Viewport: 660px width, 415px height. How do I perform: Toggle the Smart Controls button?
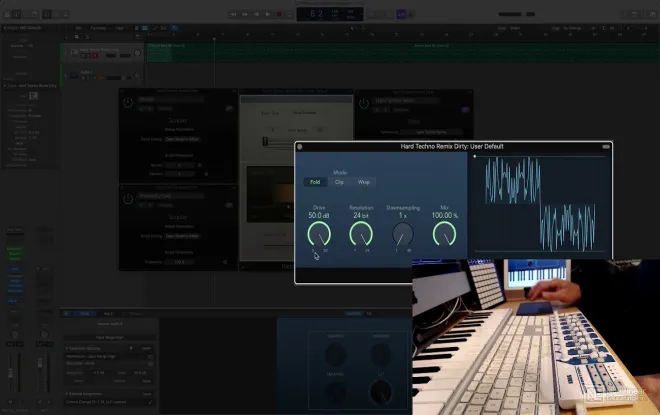coord(47,14)
